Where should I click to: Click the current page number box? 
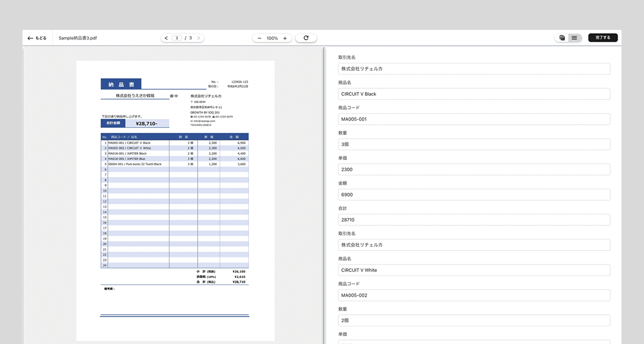tap(177, 38)
